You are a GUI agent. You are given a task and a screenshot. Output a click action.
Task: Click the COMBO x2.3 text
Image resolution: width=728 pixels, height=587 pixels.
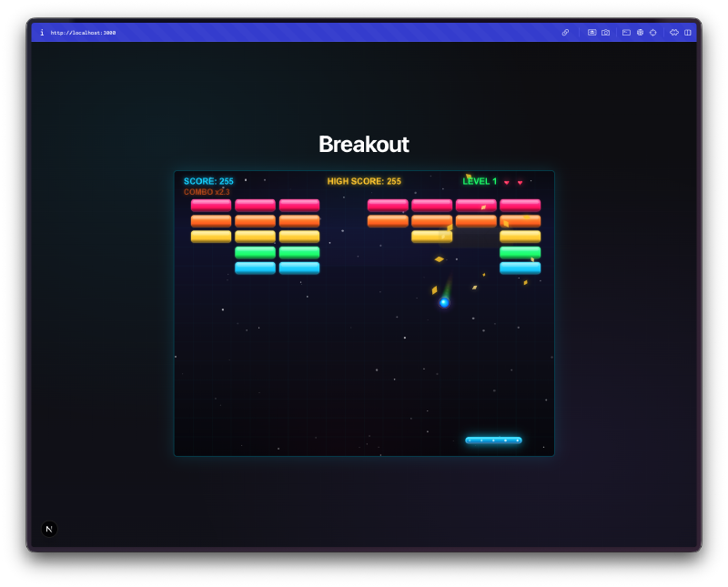click(x=207, y=192)
